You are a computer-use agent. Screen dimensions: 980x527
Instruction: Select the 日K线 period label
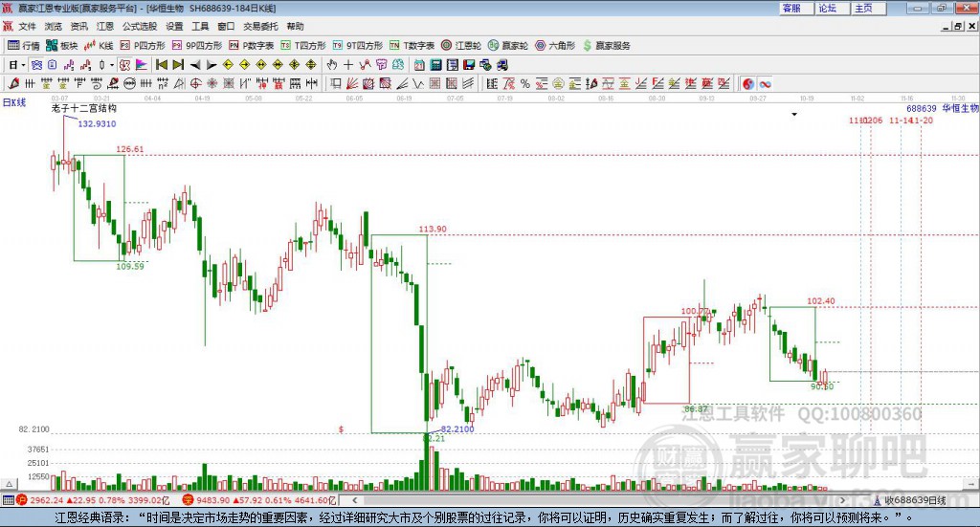[14, 102]
